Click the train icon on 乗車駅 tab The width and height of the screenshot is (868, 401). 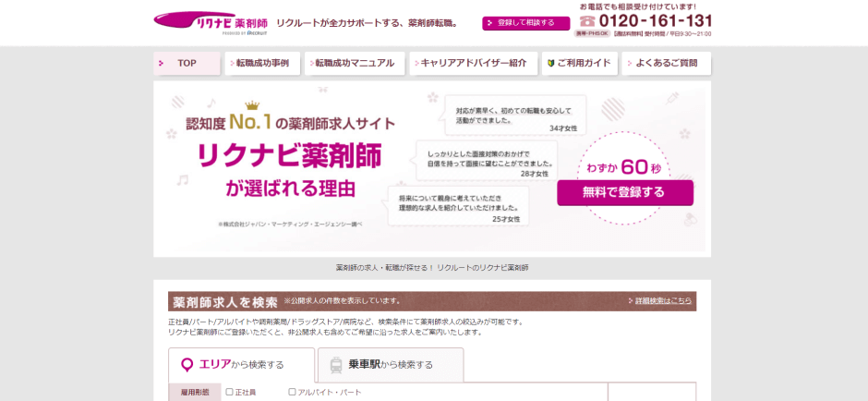pyautogui.click(x=336, y=365)
